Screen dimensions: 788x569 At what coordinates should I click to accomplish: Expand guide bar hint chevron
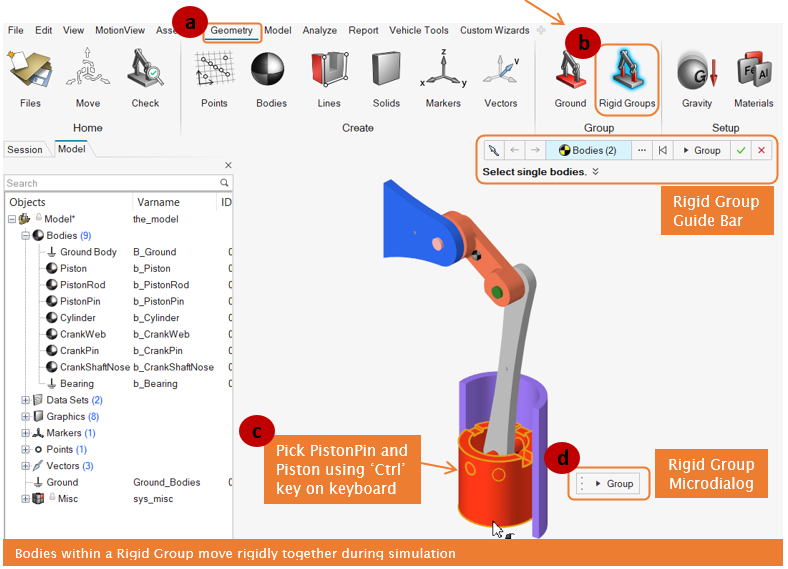[x=596, y=172]
